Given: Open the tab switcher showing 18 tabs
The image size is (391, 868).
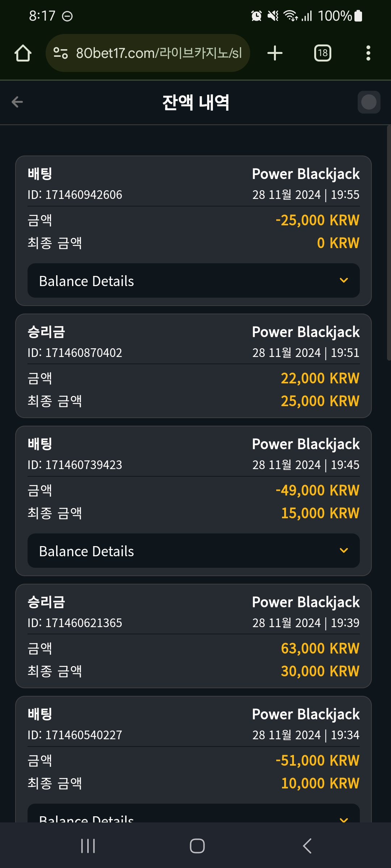Looking at the screenshot, I should [323, 53].
